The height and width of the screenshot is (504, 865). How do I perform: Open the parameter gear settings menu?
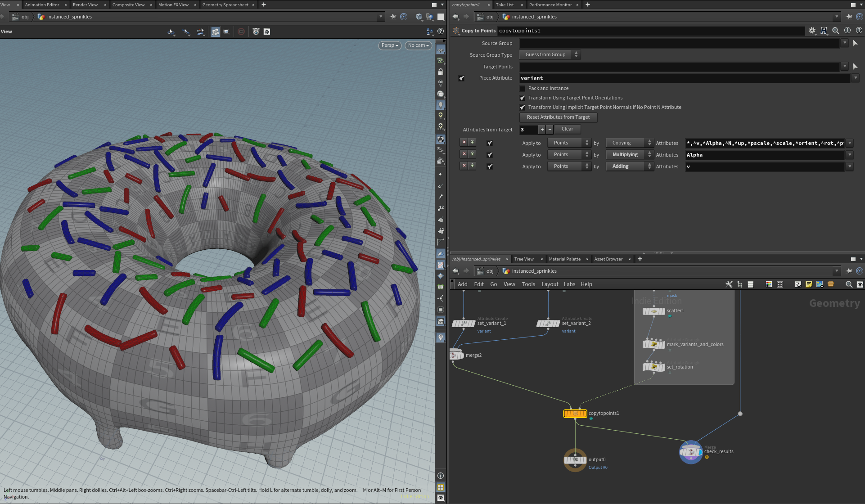tap(812, 31)
